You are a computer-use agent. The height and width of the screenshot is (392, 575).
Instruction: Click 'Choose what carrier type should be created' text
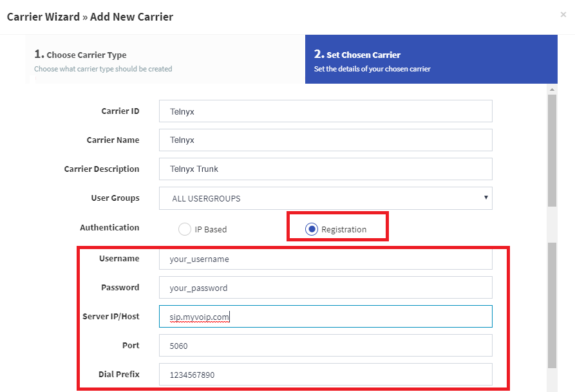(x=103, y=69)
